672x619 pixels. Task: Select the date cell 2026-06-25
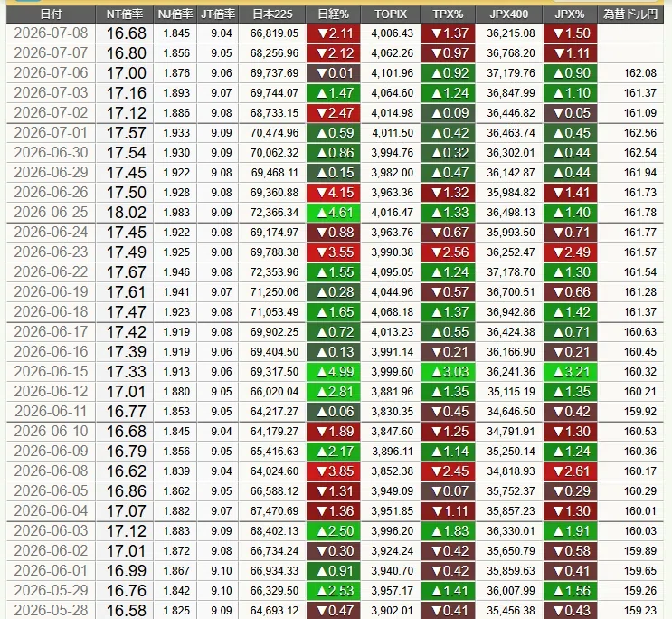click(x=51, y=213)
